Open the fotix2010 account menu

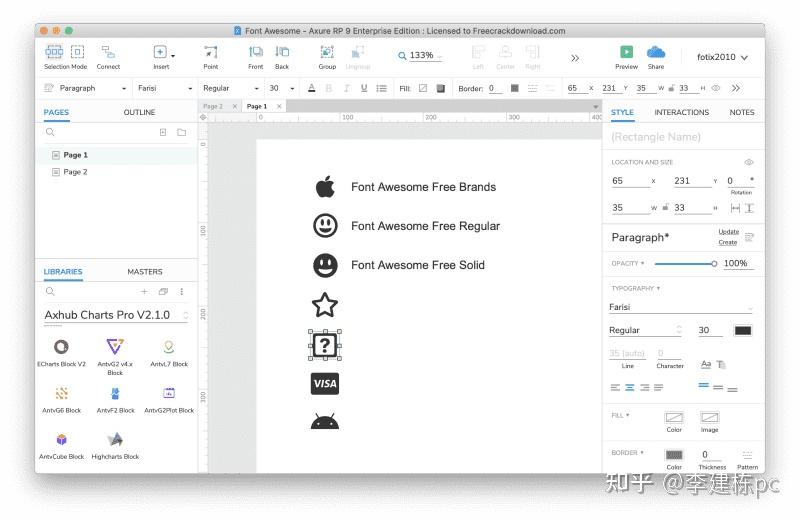(722, 57)
